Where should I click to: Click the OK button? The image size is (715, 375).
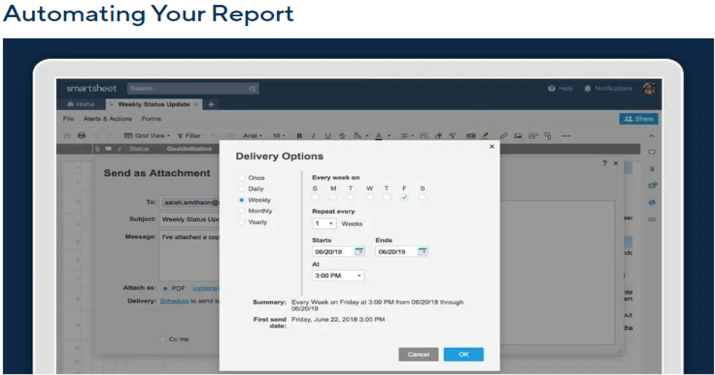click(463, 354)
